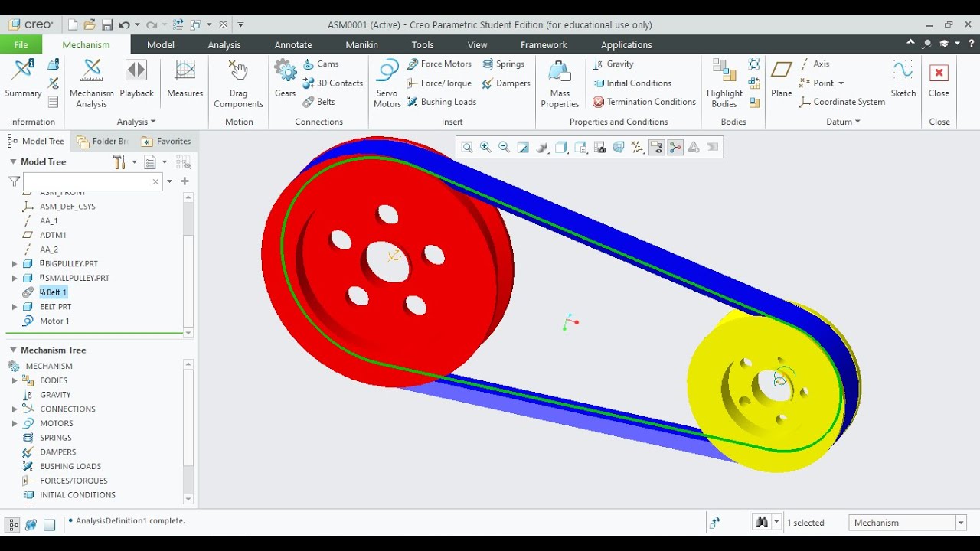Expand BODIES in Mechanism Tree
This screenshot has width=980, height=551.
tap(15, 380)
